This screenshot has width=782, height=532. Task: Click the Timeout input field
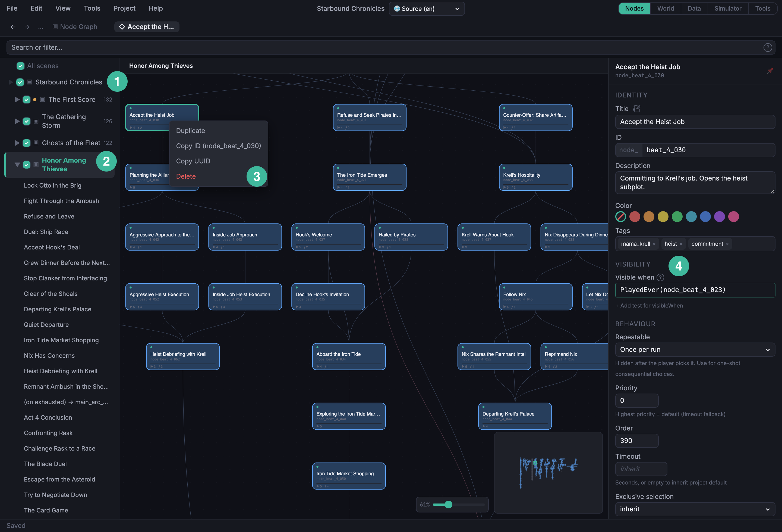[641, 469]
